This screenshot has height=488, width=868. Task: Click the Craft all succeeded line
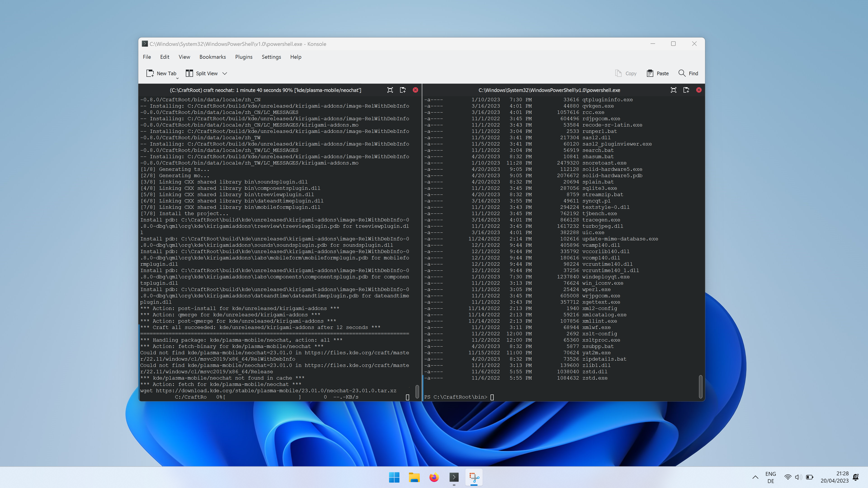pyautogui.click(x=260, y=327)
